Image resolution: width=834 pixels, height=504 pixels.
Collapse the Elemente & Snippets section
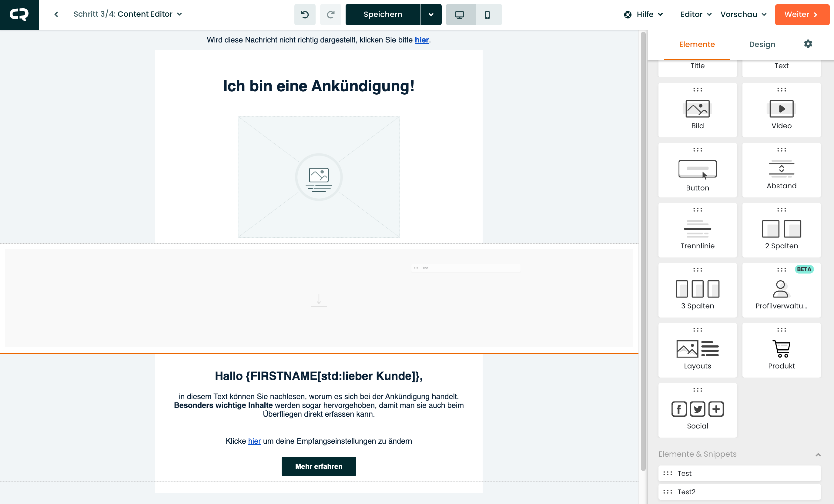point(818,454)
